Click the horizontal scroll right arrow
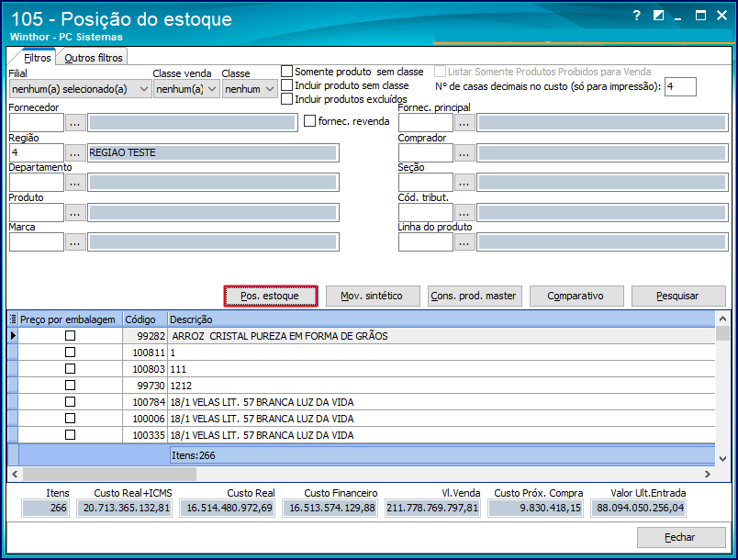This screenshot has height=560, width=738. tap(708, 474)
